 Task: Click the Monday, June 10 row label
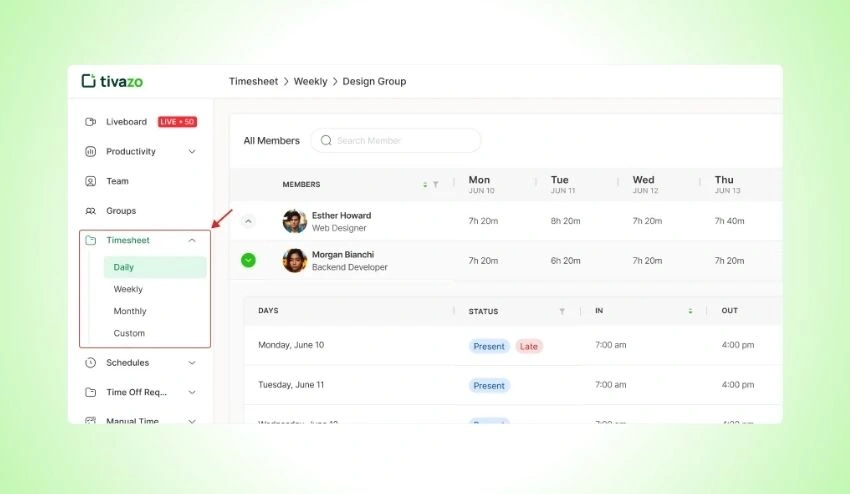click(x=291, y=345)
